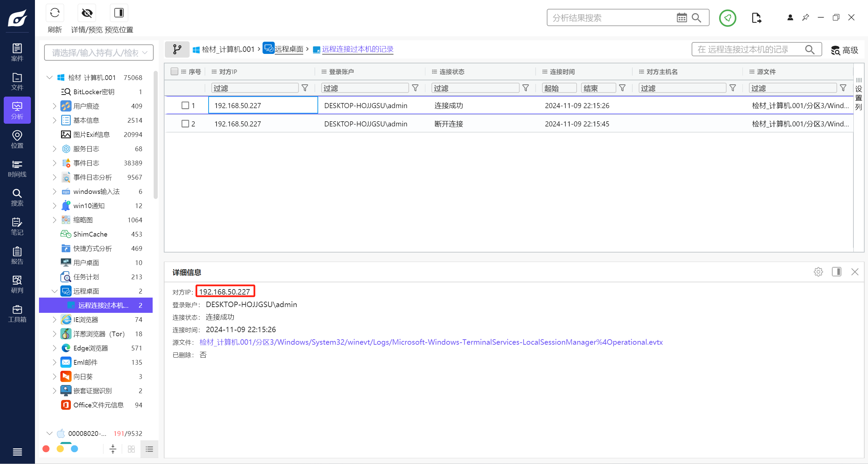868x464 pixels.
Task: Open the Toolbox (工具箱) sidebar icon
Action: pos(17,314)
